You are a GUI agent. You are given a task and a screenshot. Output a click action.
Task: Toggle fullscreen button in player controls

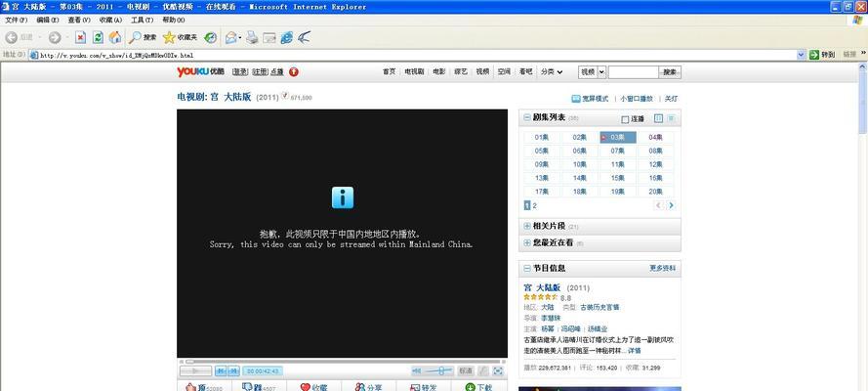498,371
